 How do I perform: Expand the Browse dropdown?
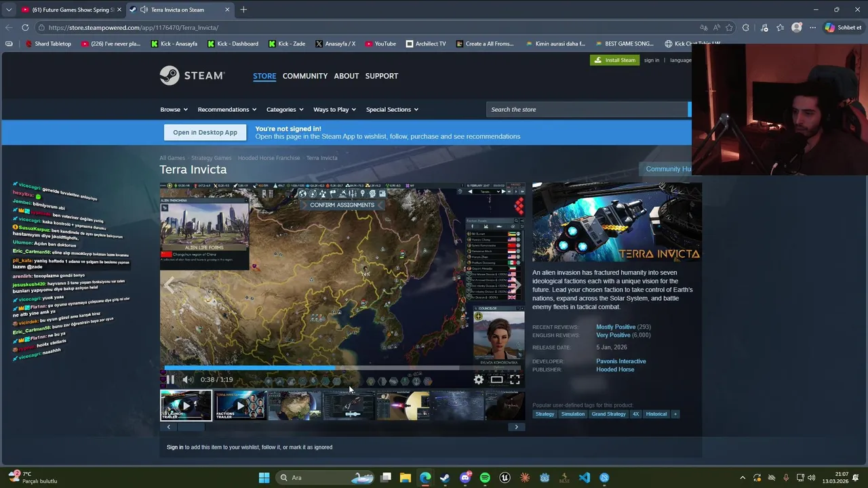[174, 109]
